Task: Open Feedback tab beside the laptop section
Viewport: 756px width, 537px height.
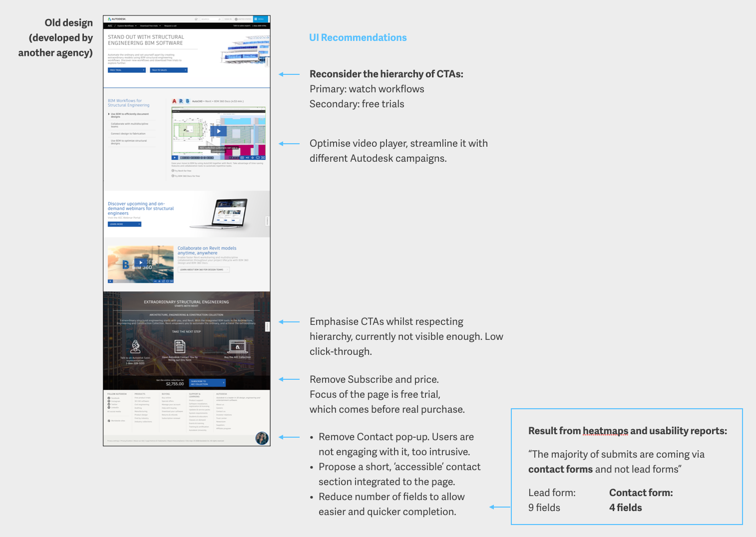Action: tap(268, 221)
